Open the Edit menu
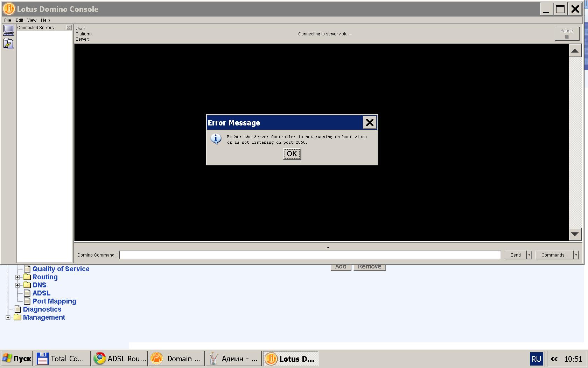Screen dimensions: 588x368 point(20,20)
